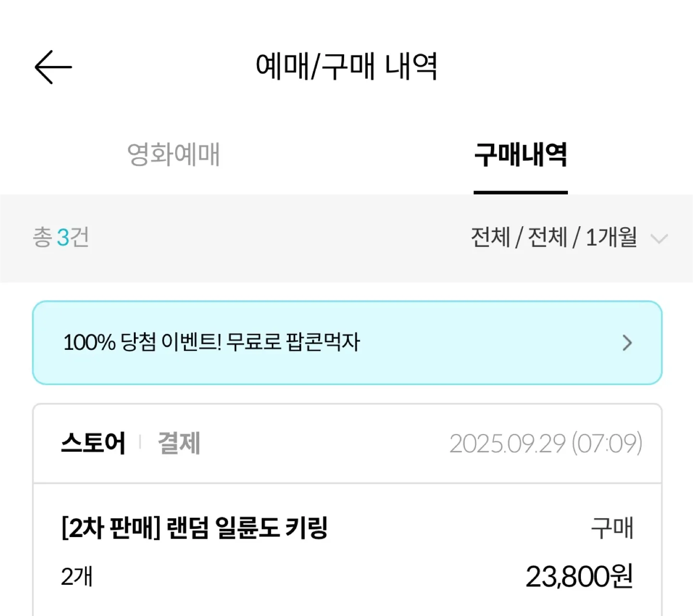Viewport: 693px width, 616px height.
Task: Click the [2차 판매] prefix in the item name
Action: click(111, 527)
